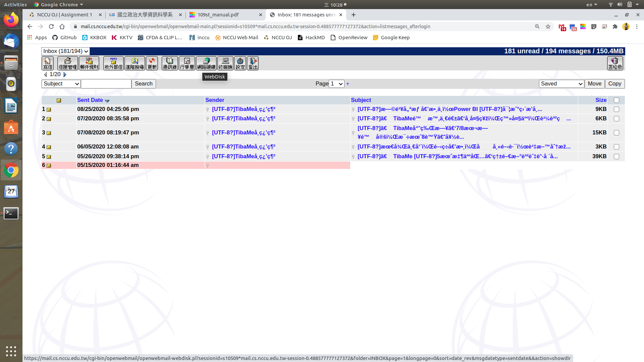644x362 pixels.
Task: Toggle sort arrow next to Sent Date
Action: click(107, 101)
